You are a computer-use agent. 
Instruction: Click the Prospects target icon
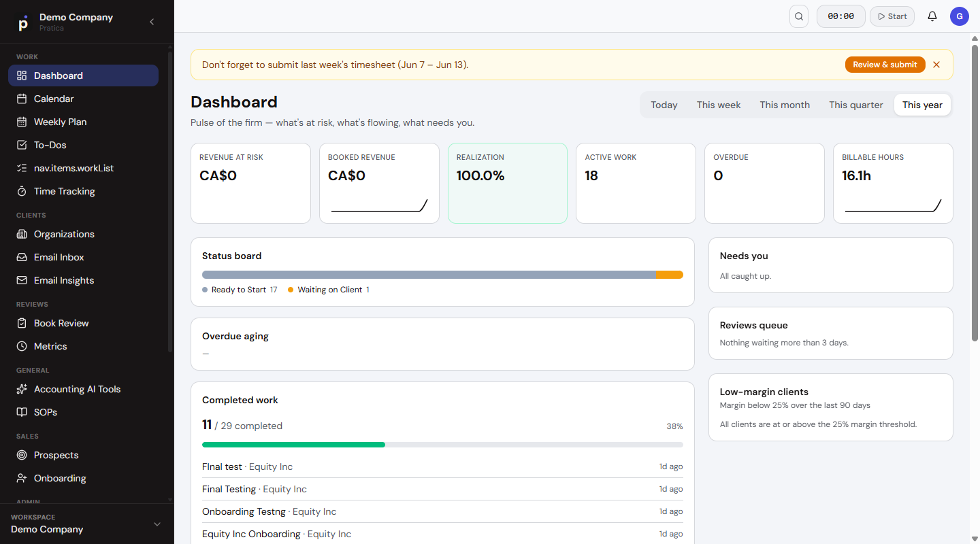pos(22,455)
